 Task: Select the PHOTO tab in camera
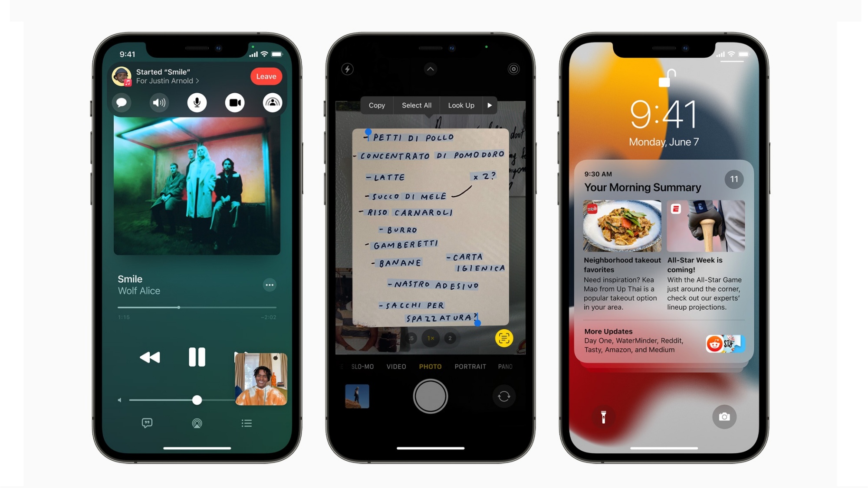click(430, 367)
